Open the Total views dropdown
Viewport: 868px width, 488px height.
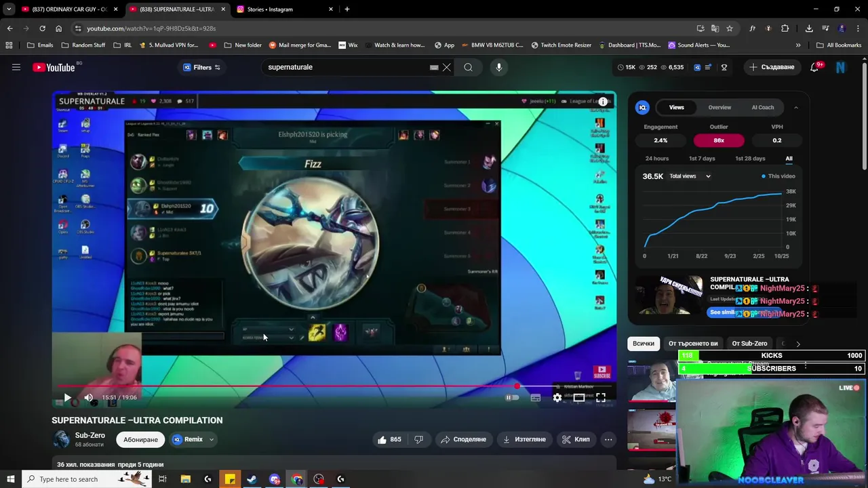click(x=690, y=176)
